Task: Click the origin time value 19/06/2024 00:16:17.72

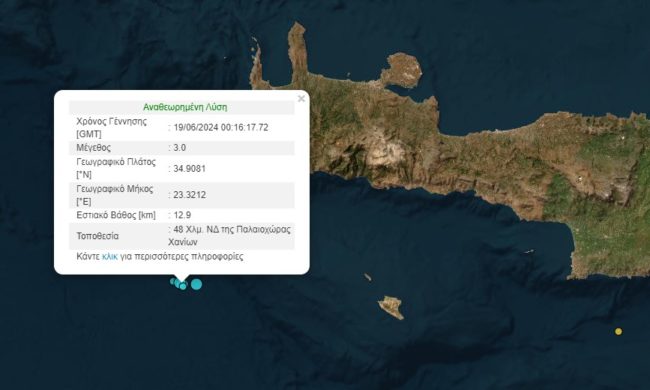Action: point(221,128)
